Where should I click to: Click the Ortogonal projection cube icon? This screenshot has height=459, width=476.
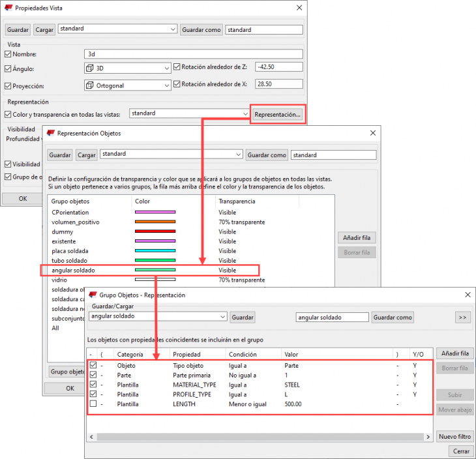coord(90,85)
